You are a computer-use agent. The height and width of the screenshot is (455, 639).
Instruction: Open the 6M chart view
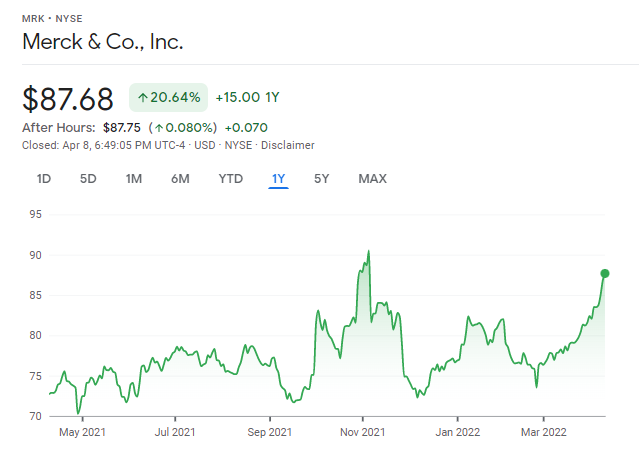click(180, 179)
